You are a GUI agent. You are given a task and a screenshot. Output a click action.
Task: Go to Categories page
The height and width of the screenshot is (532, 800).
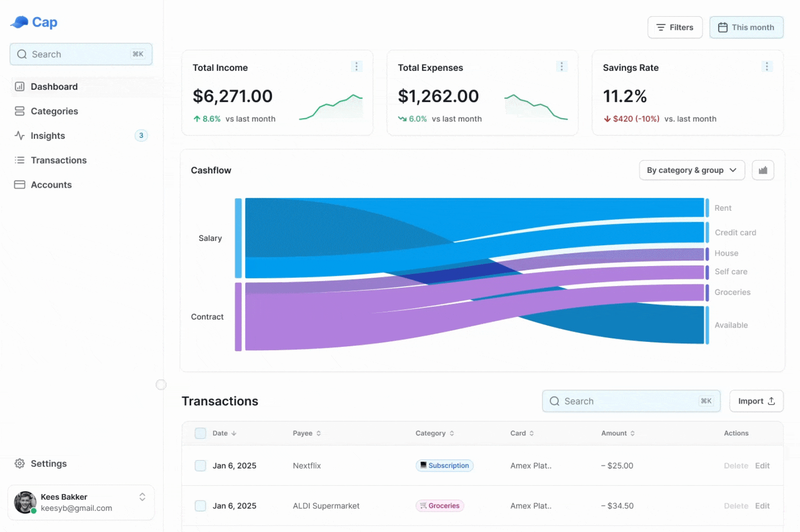coord(81,111)
